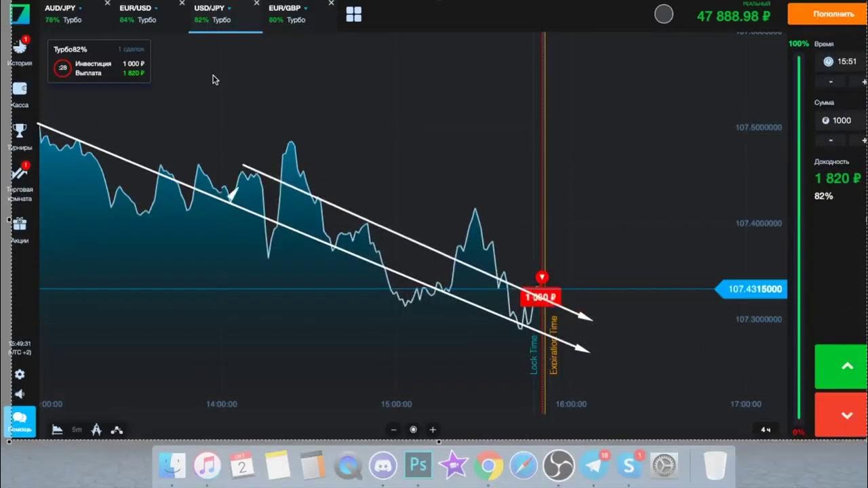Close the EUR/GBP tab

331,3
